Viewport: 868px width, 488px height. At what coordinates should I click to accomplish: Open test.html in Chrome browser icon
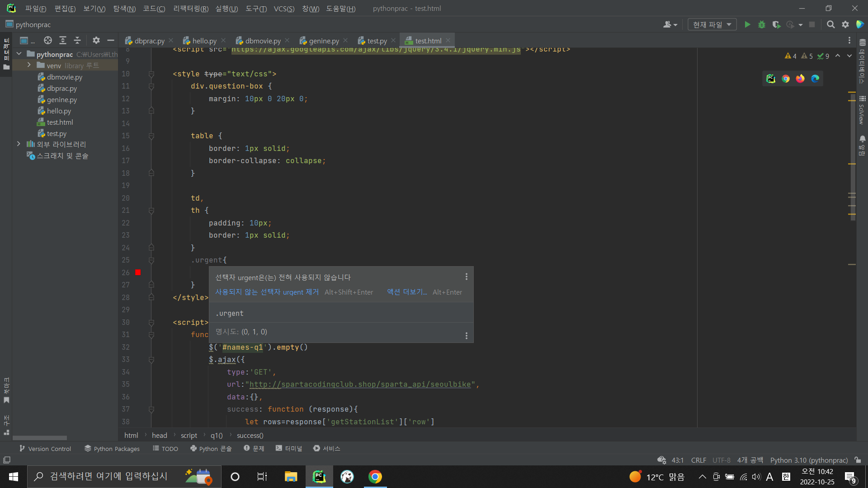(x=786, y=79)
